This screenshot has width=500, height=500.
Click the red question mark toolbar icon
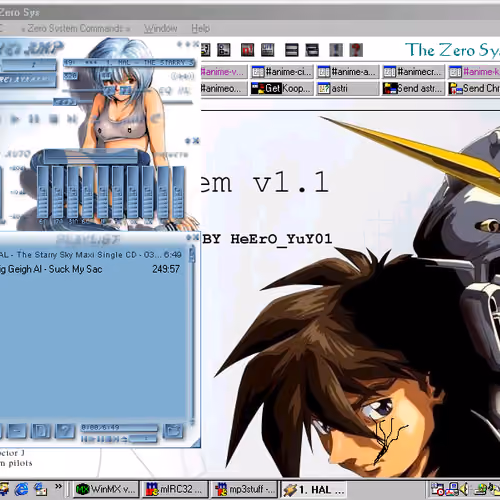[356, 50]
